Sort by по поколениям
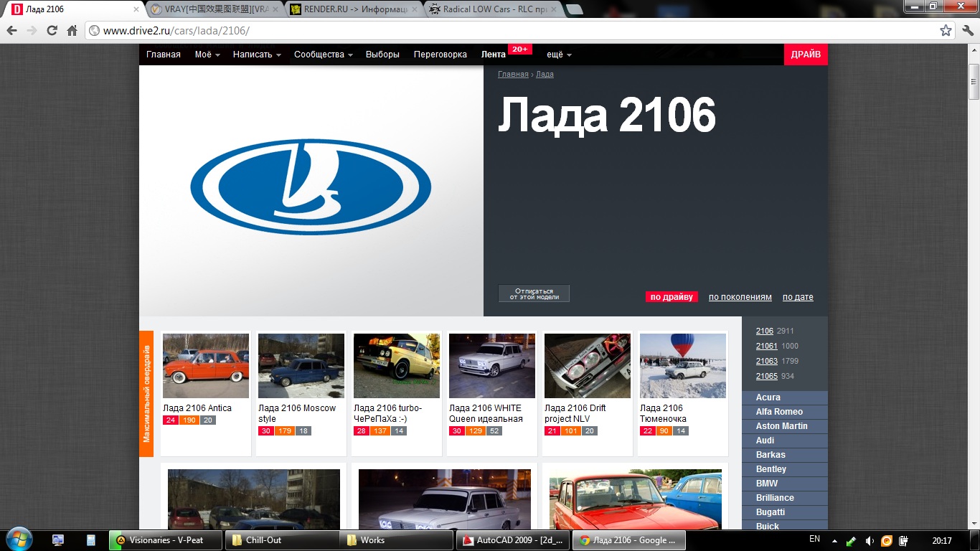Screen dimensions: 980x551 (740, 297)
